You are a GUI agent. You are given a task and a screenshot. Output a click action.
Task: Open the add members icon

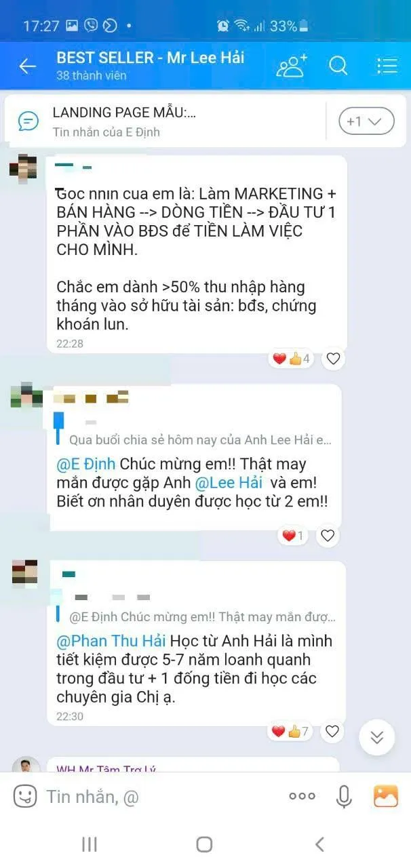tap(292, 66)
